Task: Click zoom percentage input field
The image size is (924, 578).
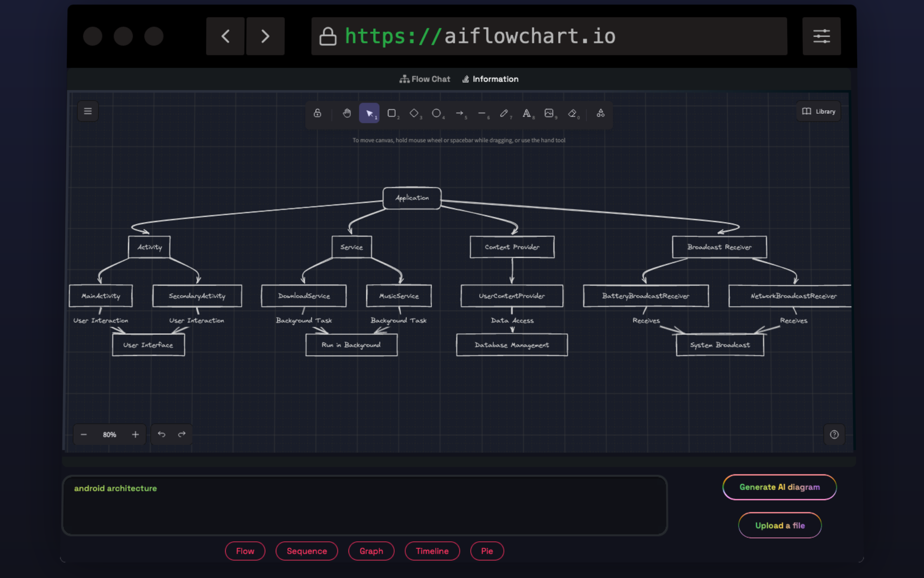Action: coord(109,434)
